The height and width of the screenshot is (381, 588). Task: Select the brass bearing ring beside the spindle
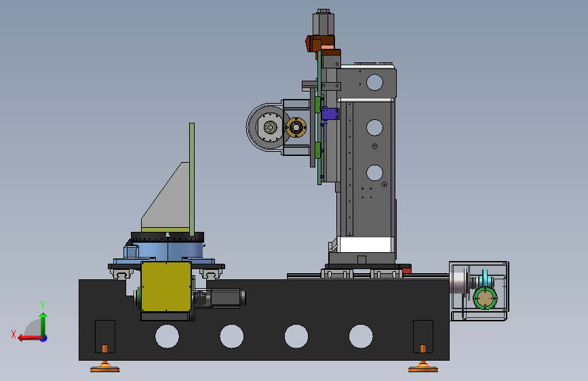click(x=296, y=127)
